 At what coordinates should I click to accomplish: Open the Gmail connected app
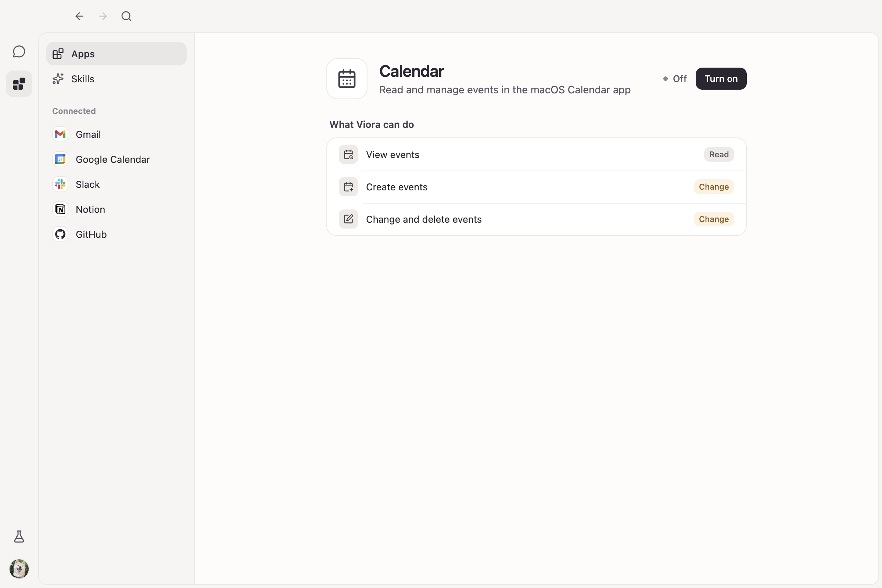click(116, 134)
